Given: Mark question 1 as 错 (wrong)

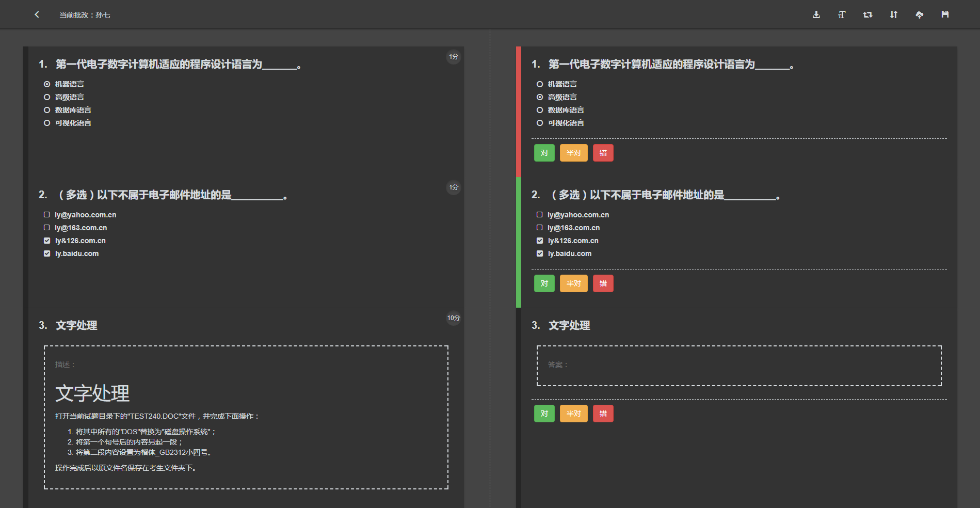Looking at the screenshot, I should click(x=603, y=153).
